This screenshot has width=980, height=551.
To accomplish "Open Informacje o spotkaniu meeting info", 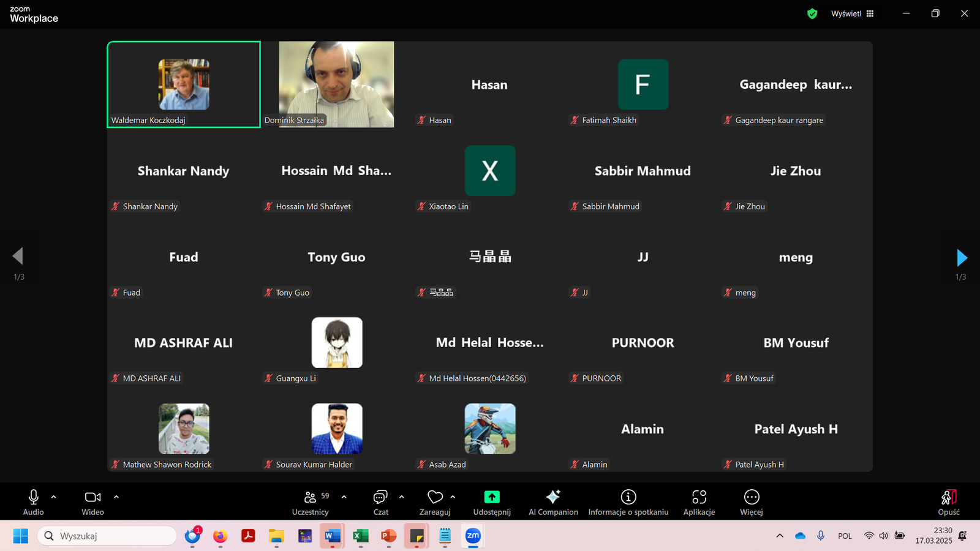I will coord(628,502).
